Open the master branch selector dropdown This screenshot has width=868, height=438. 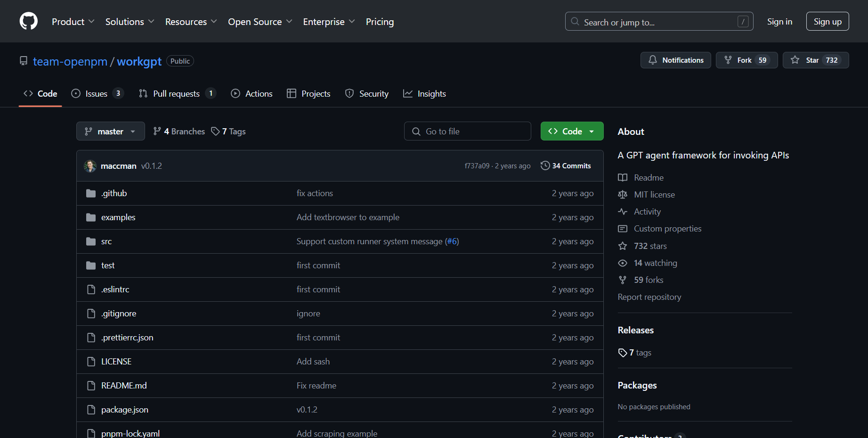pyautogui.click(x=111, y=132)
